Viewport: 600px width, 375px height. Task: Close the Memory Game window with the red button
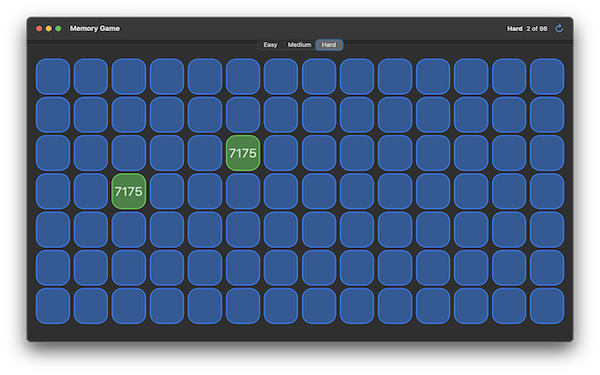click(39, 29)
